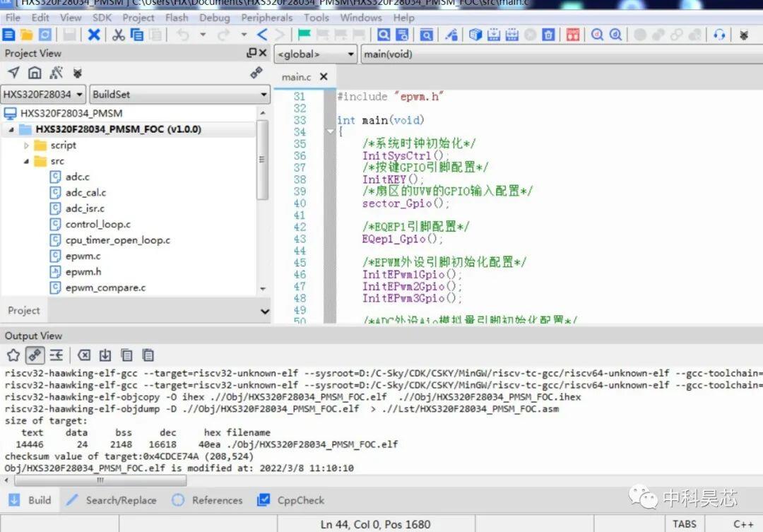Viewport: 763px width, 532px height.
Task: Switch to the References tab
Action: coord(207,500)
